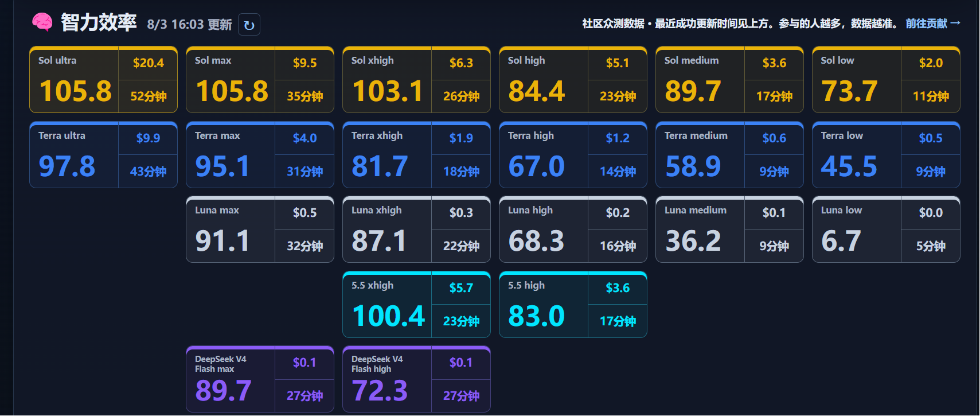Select the Sol low card title
Screen dimensions: 980x416
tap(838, 60)
